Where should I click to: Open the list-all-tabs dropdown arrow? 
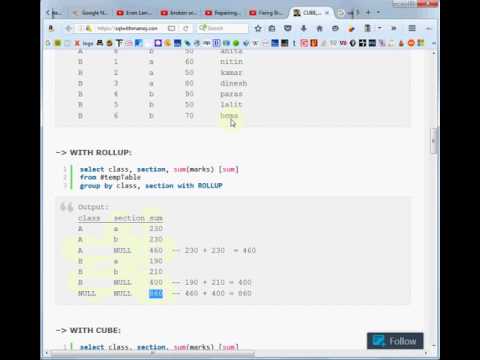click(x=378, y=12)
